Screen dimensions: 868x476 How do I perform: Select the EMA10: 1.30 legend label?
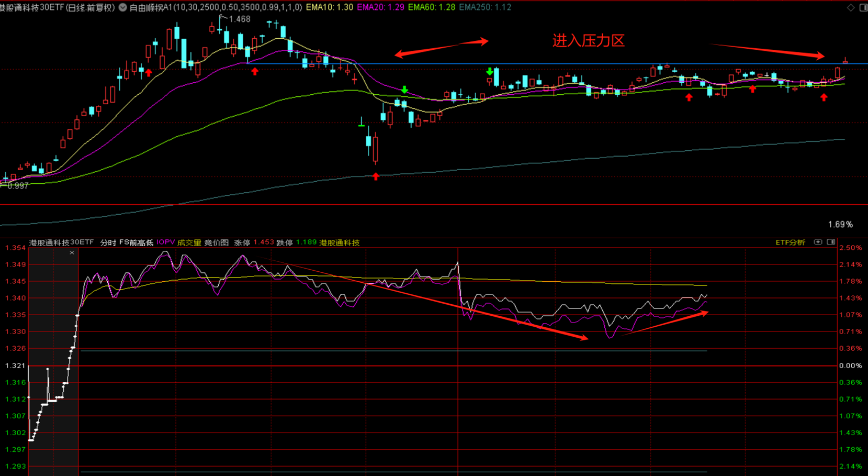click(329, 7)
